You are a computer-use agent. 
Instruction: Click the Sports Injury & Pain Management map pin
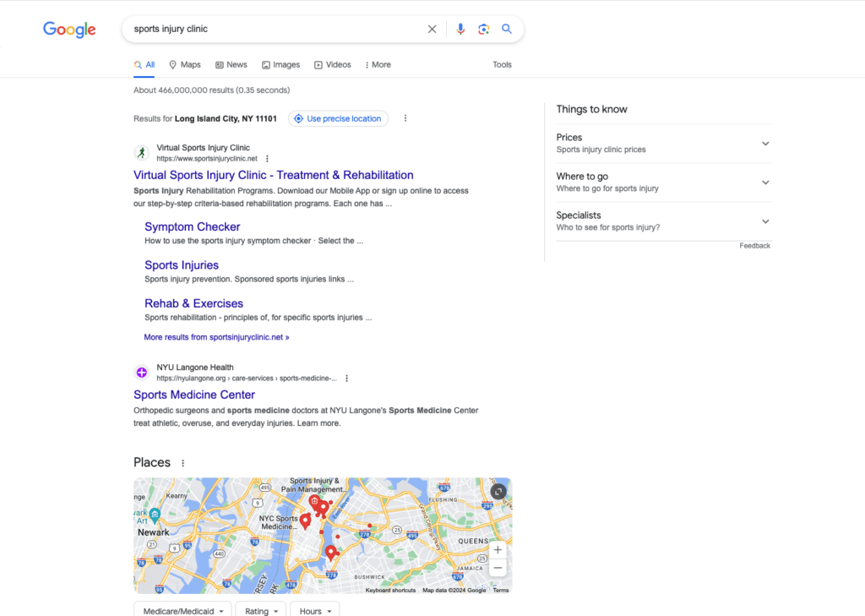click(x=314, y=502)
